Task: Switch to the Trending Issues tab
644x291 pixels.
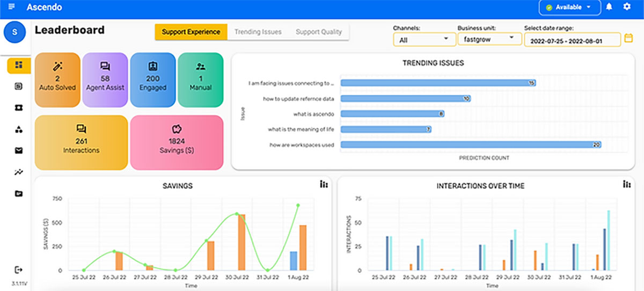Action: pos(258,32)
